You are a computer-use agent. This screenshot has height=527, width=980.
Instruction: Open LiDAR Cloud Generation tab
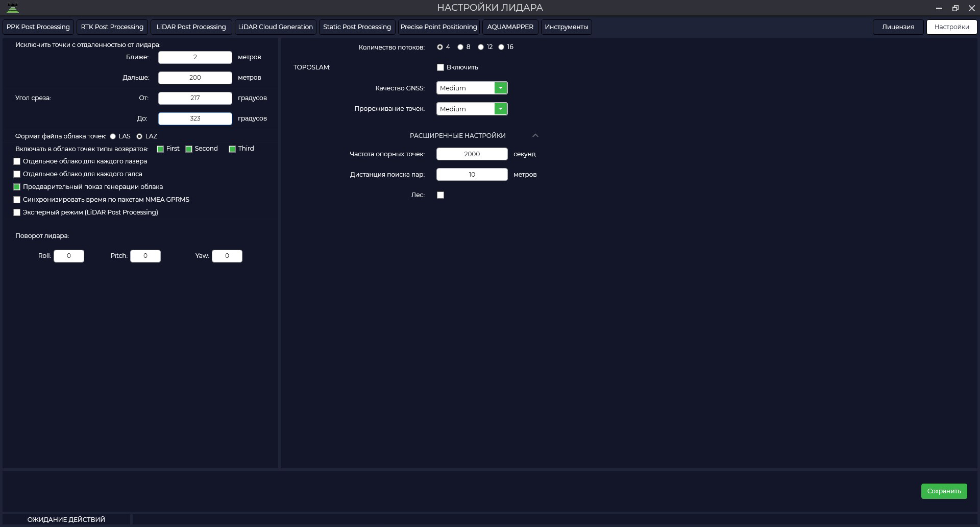click(276, 27)
